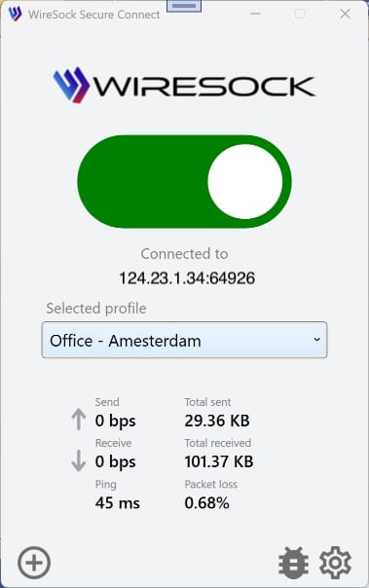Turn off the green VPN connection switch

coord(184,181)
